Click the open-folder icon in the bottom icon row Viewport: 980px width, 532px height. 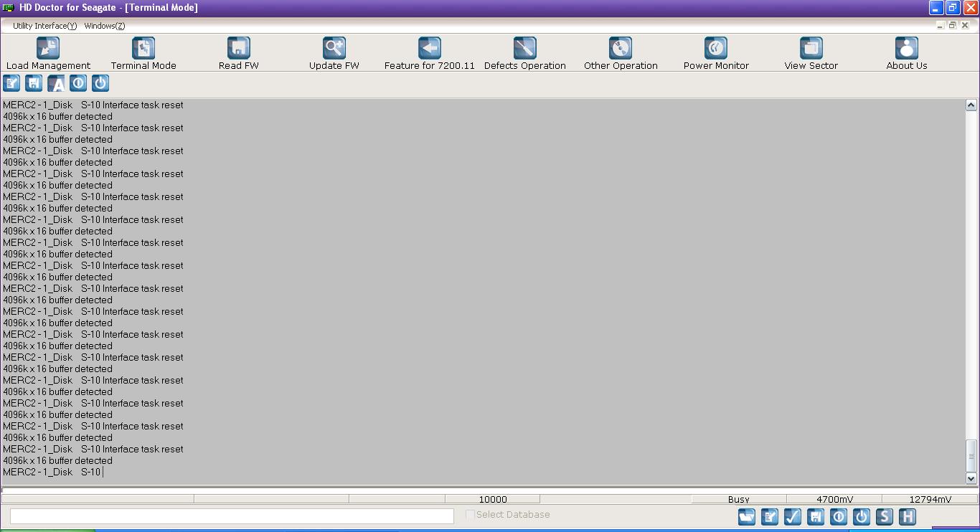tap(747, 516)
